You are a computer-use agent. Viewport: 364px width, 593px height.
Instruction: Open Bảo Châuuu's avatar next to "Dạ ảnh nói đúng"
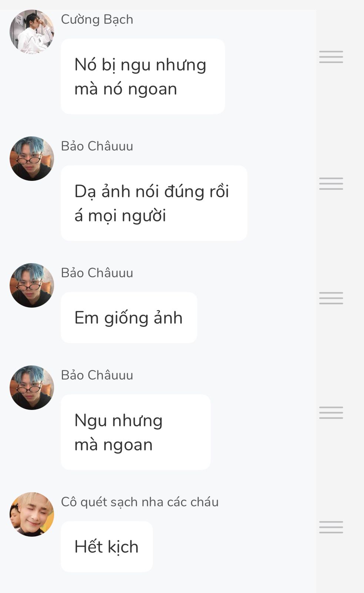(x=32, y=159)
